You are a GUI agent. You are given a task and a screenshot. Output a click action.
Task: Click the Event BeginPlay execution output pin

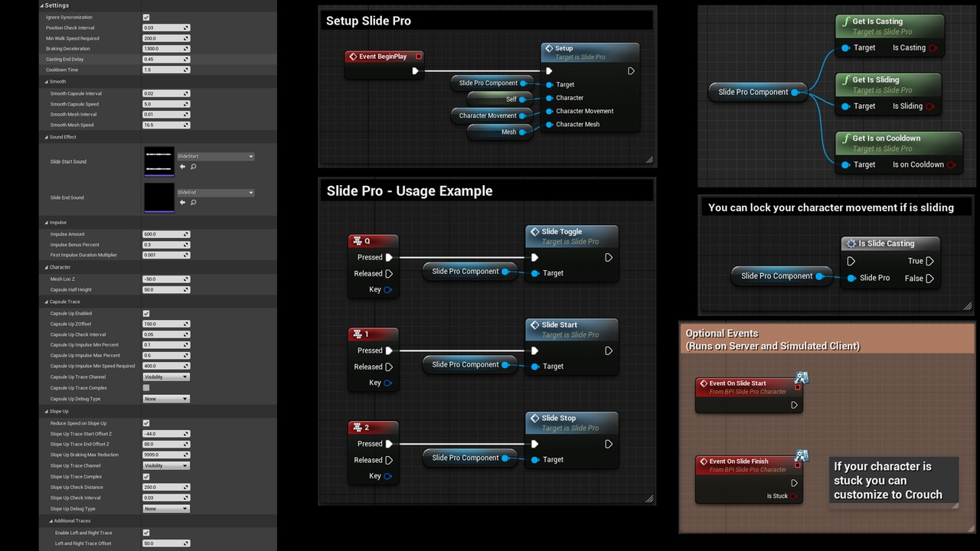(x=415, y=71)
